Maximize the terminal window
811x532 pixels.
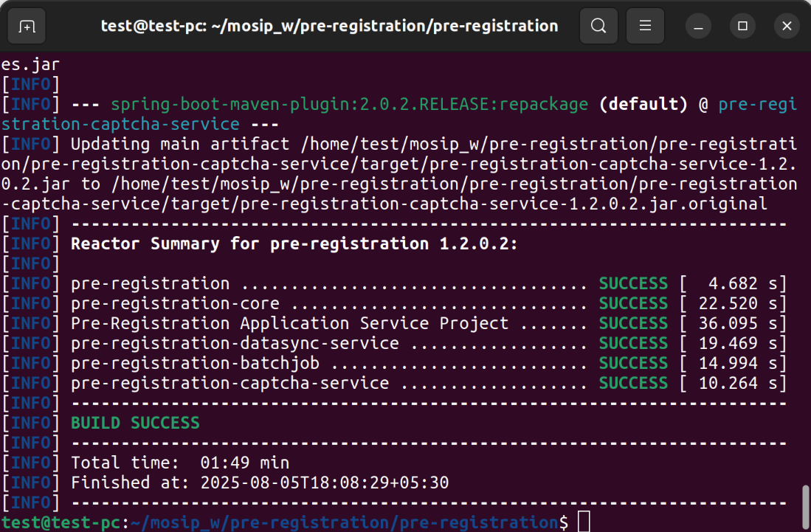[742, 27]
